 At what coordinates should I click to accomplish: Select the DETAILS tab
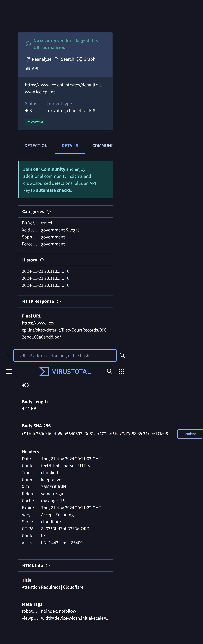pos(70,146)
